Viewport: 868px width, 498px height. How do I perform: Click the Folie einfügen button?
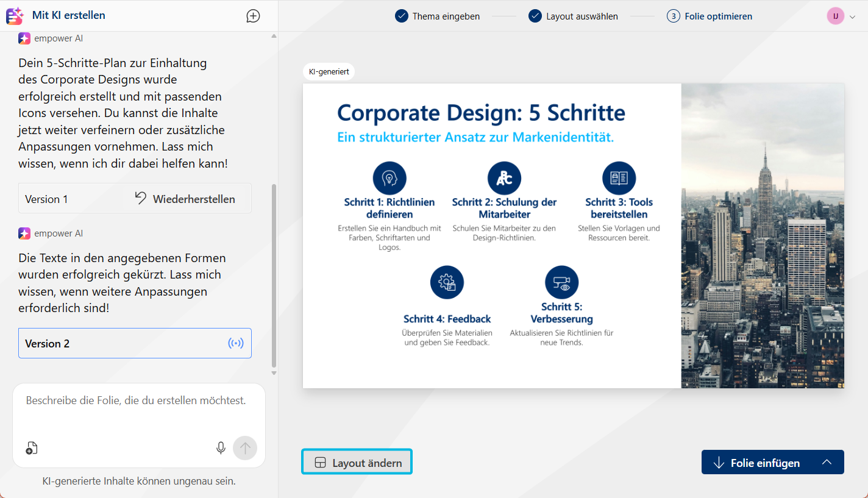coord(773,462)
